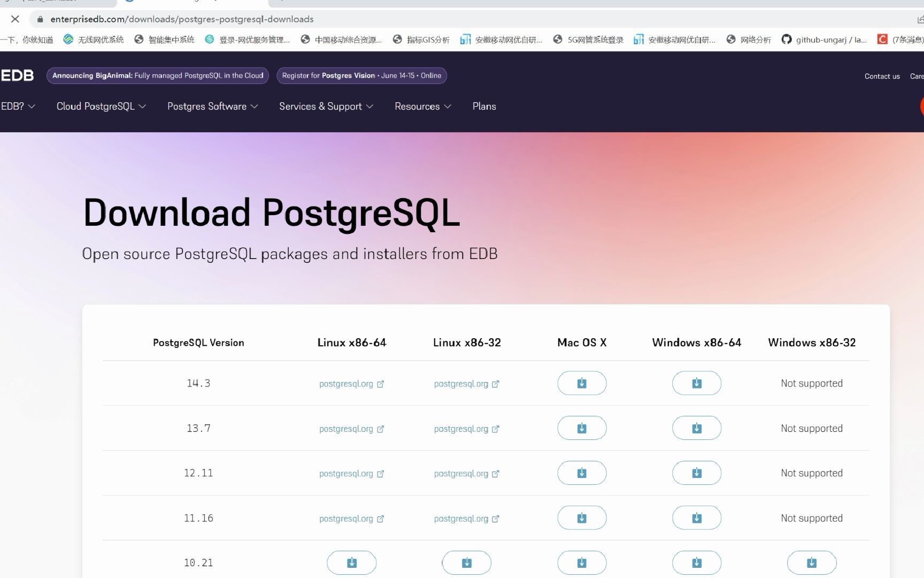Open the 智能集中系统 bookmark
The image size is (924, 578).
164,40
